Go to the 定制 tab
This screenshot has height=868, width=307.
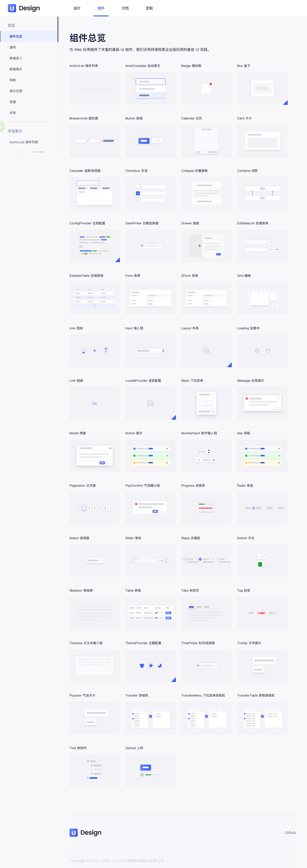[x=149, y=8]
